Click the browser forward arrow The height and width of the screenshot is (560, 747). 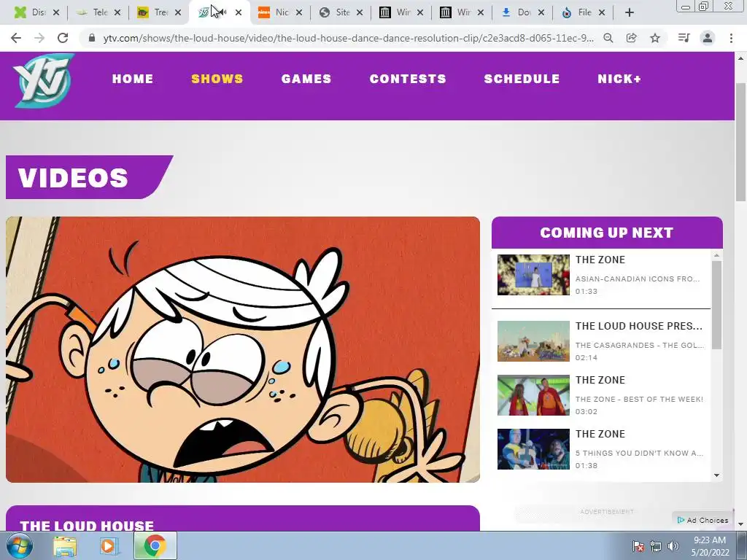click(x=39, y=38)
